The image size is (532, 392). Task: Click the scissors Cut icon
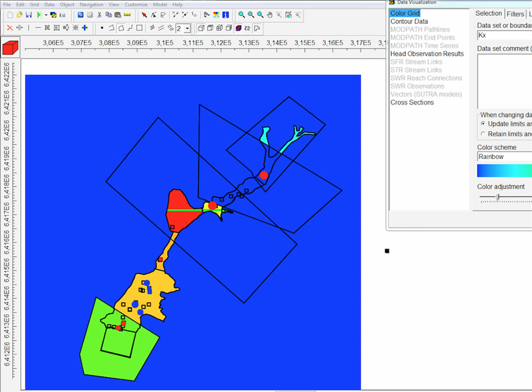click(99, 15)
